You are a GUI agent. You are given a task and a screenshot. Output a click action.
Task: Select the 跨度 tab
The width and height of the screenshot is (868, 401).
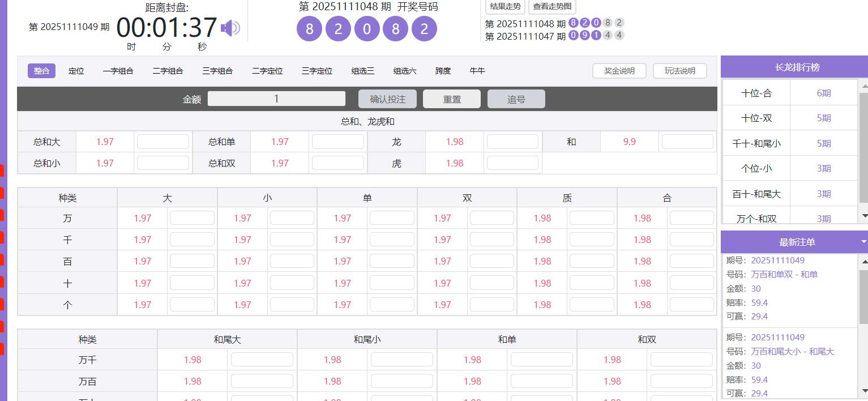[x=442, y=70]
